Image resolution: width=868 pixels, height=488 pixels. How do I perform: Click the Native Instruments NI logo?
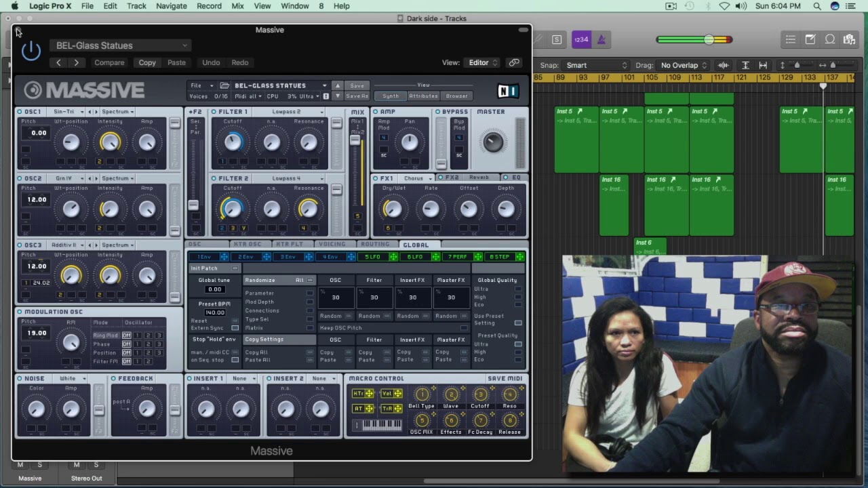click(507, 91)
